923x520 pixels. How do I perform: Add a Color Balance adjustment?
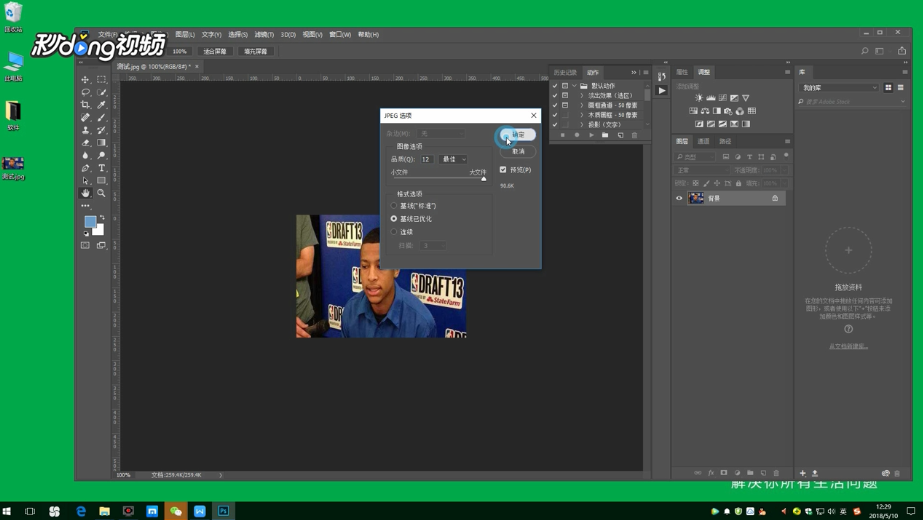(705, 111)
